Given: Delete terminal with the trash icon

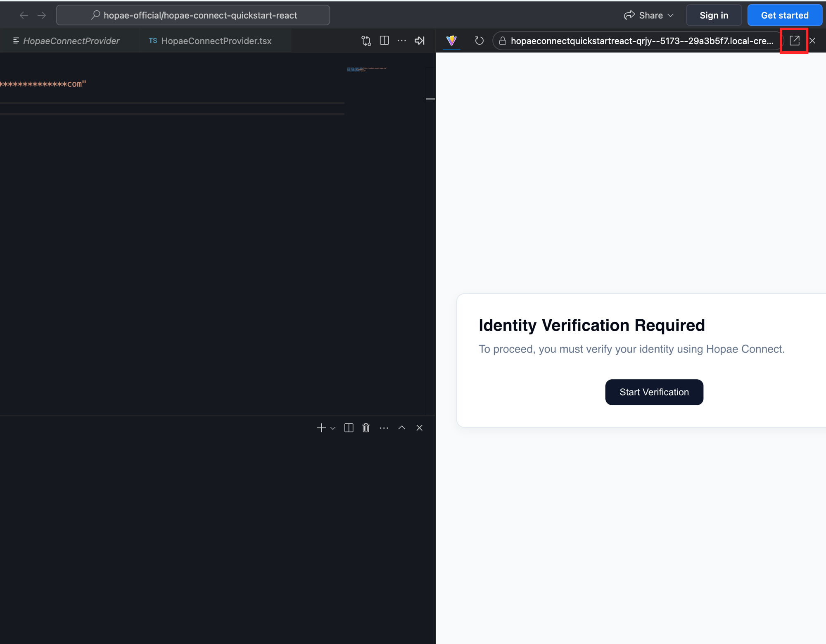Looking at the screenshot, I should (366, 428).
